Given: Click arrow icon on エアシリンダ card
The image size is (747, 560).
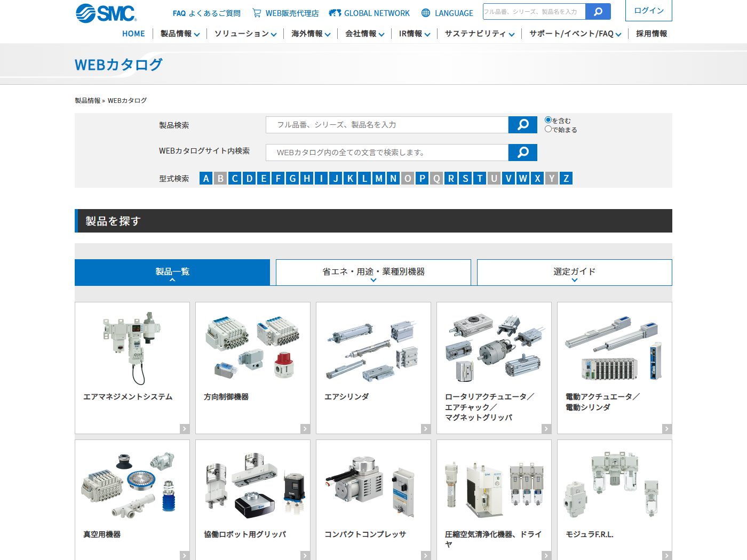Looking at the screenshot, I should pos(425,429).
